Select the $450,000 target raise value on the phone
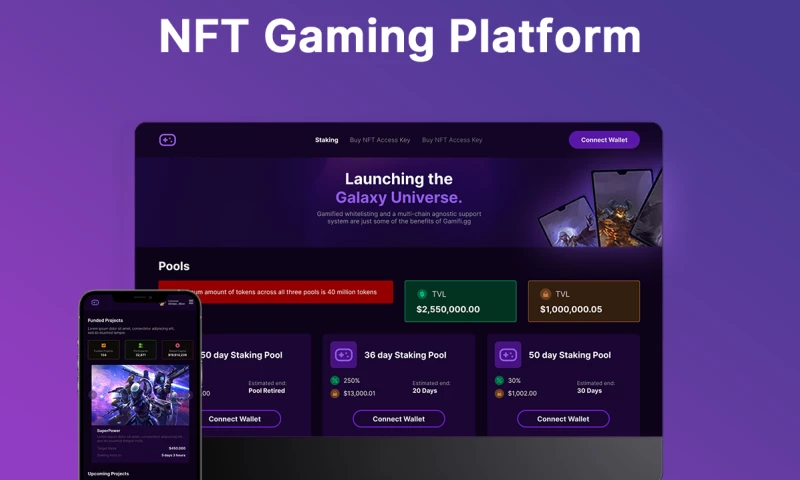Screen dimensions: 800x480 coord(177,448)
